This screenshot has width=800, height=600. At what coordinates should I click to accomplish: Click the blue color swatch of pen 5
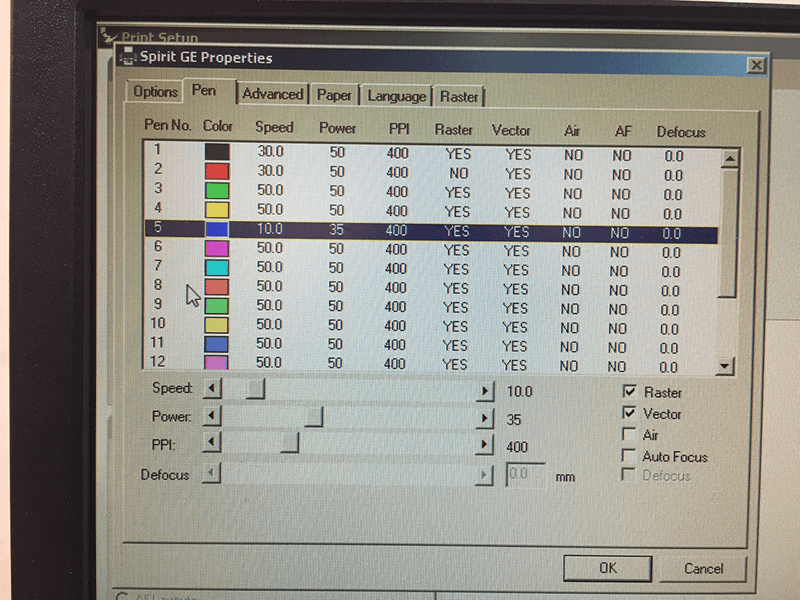click(217, 229)
